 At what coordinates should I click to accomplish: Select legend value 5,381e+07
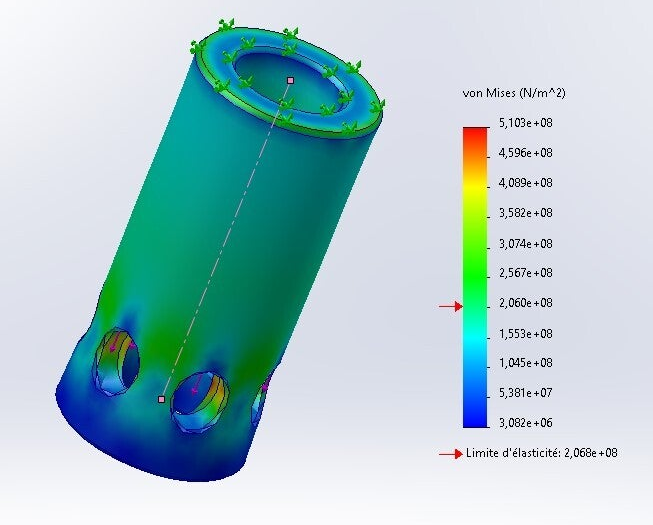pyautogui.click(x=526, y=393)
